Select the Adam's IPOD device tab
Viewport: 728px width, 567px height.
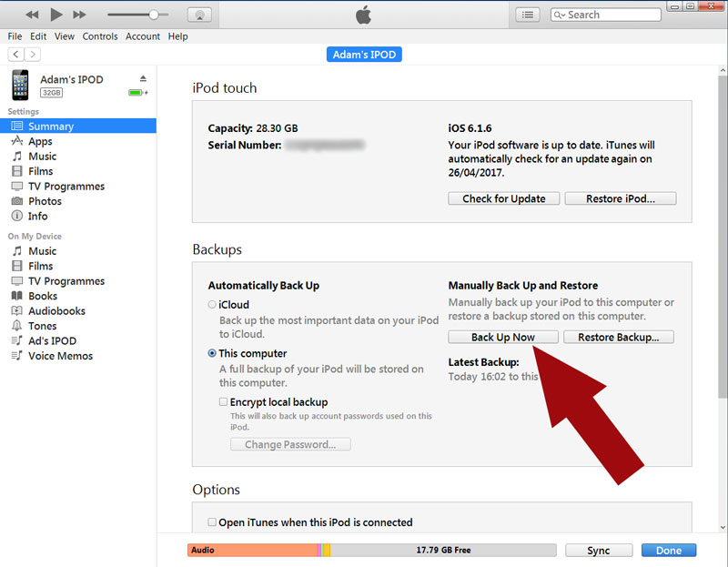[363, 54]
